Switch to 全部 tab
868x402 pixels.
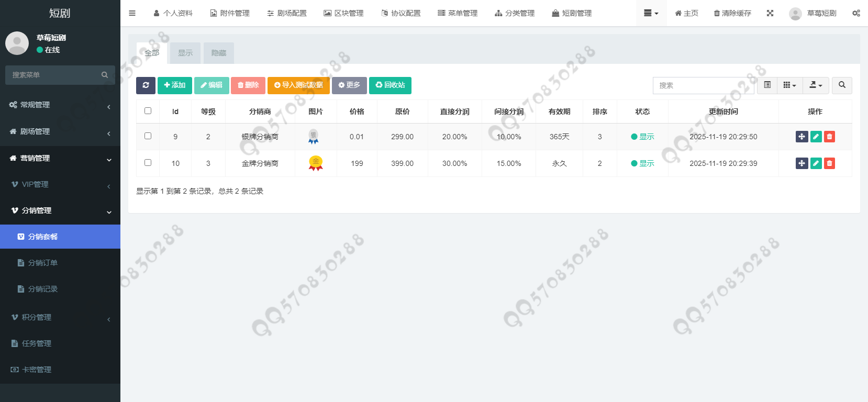pyautogui.click(x=152, y=53)
